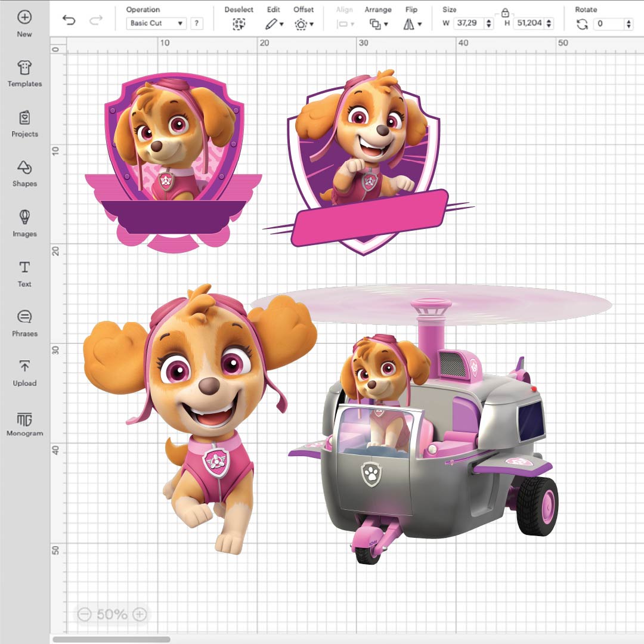Viewport: 644px width, 644px height.
Task: Open the Flip dropdown
Action: (413, 24)
